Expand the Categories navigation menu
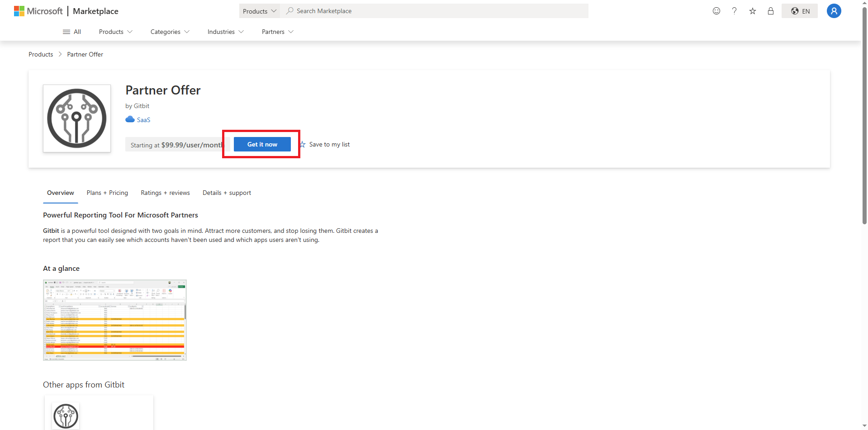868x430 pixels. (x=170, y=32)
